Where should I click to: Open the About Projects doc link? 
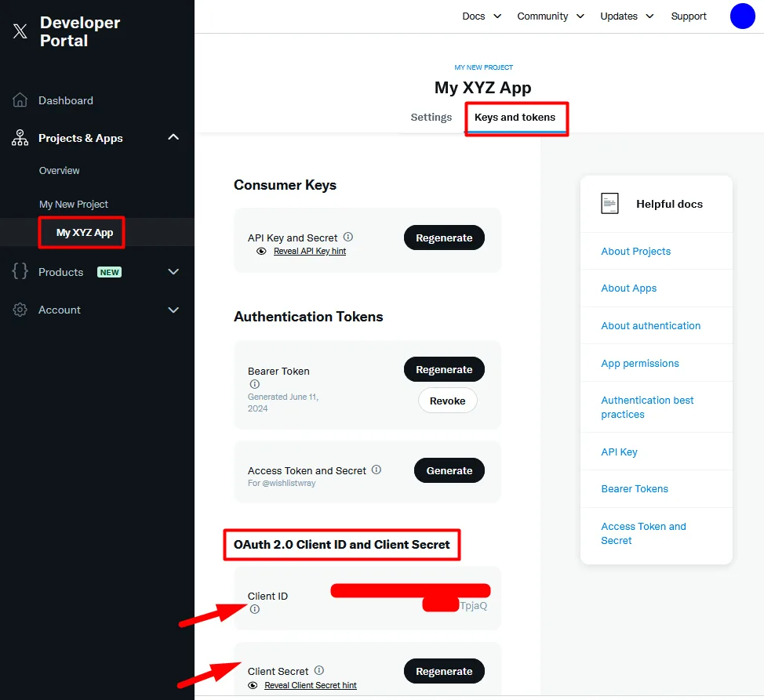pyautogui.click(x=636, y=251)
